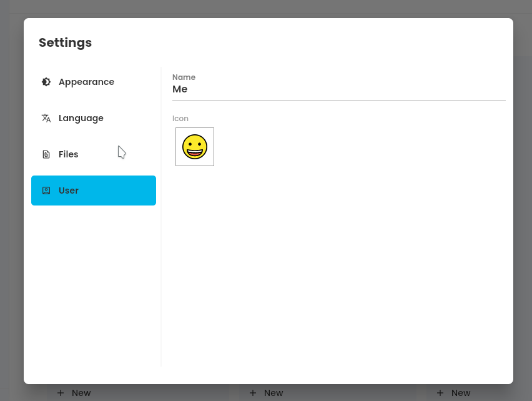Click the Files document icon

point(46,154)
